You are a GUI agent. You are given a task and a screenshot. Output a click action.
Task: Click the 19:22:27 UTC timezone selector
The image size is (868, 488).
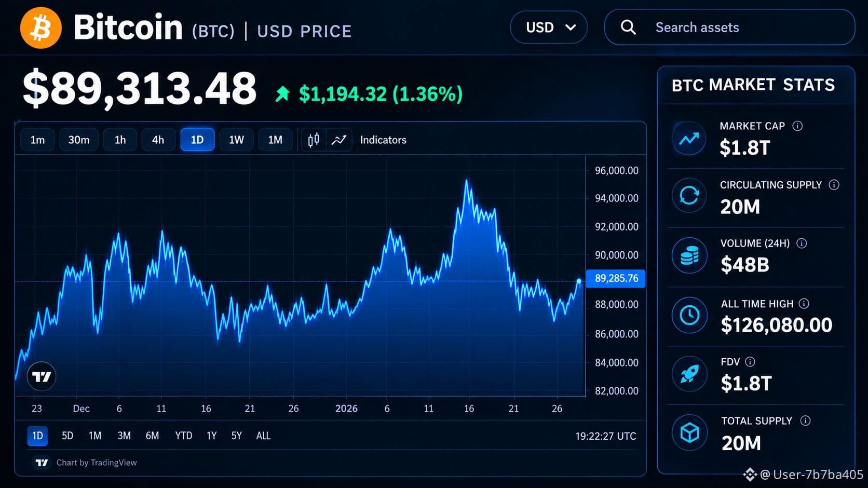click(x=605, y=436)
